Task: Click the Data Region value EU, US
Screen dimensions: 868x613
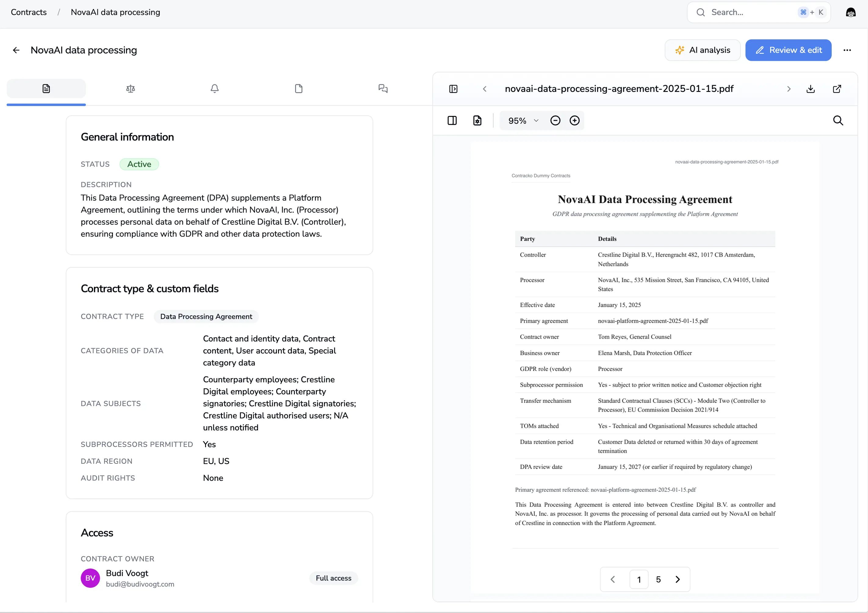Action: pyautogui.click(x=216, y=461)
